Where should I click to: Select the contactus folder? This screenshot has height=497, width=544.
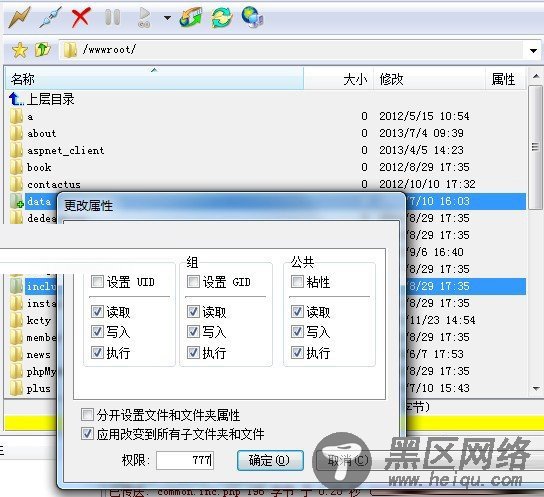(54, 184)
